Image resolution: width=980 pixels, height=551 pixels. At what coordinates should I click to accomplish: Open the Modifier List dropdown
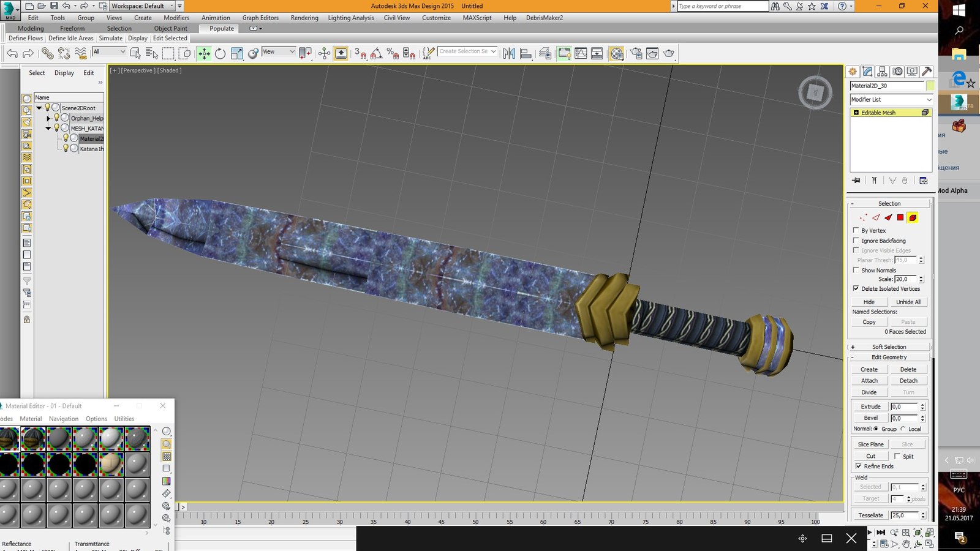click(891, 99)
